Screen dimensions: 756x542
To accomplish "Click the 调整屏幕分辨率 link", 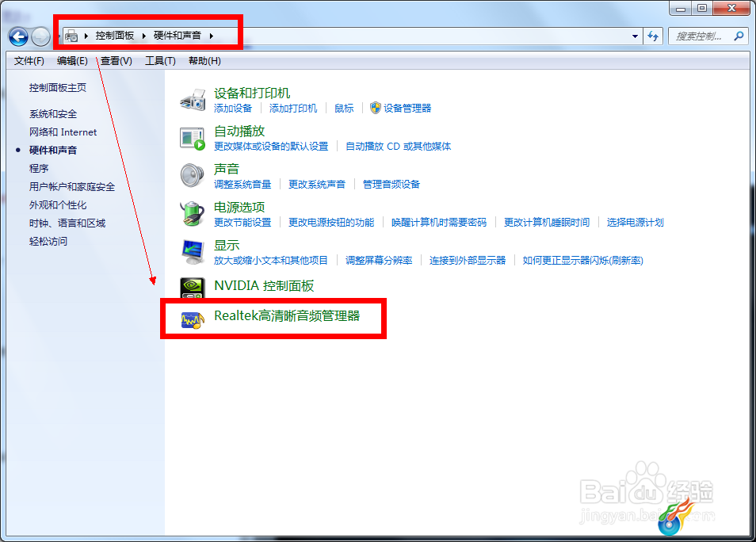I will point(379,261).
